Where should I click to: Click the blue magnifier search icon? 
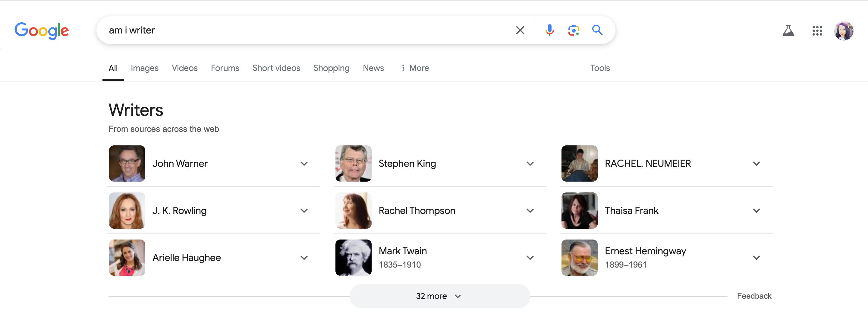[x=597, y=30]
